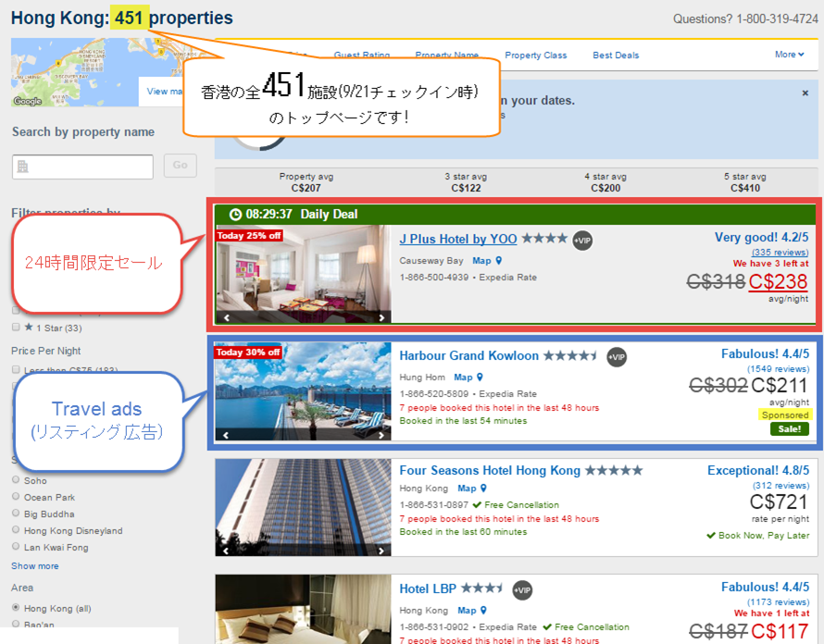Open Four Seasons Hotel Hong Kong link
Viewport: 824px width, 644px height.
tap(490, 470)
